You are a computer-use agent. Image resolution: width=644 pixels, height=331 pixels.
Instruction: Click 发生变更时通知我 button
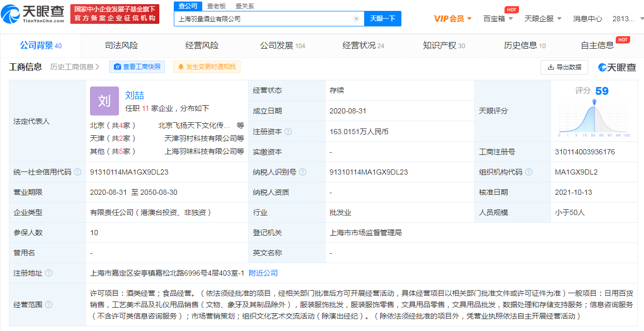[x=207, y=67]
